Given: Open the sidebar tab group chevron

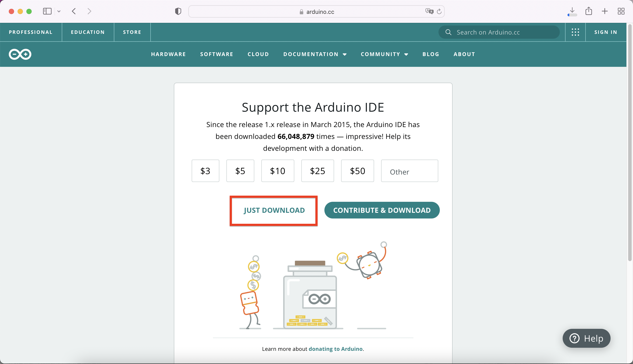Looking at the screenshot, I should [x=59, y=11].
